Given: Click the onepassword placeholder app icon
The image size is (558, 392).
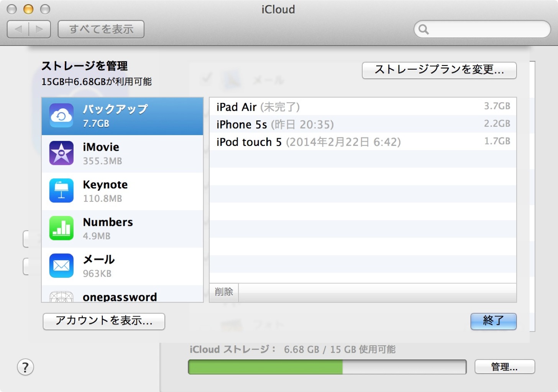Looking at the screenshot, I should pos(61,297).
